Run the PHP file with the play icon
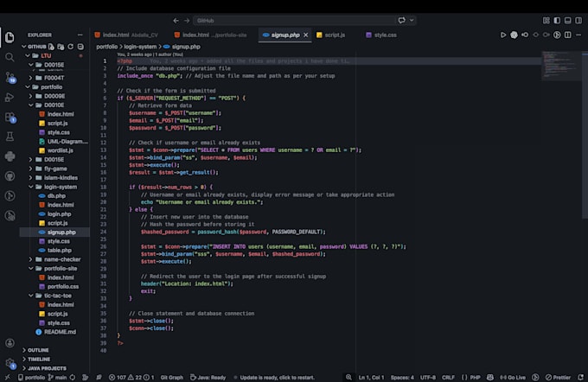The width and height of the screenshot is (588, 382). [x=503, y=35]
